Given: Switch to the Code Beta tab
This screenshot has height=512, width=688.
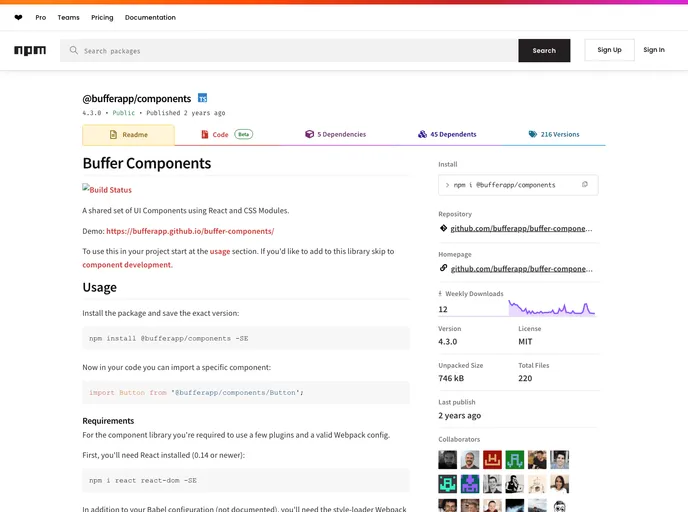Looking at the screenshot, I should pos(226,134).
